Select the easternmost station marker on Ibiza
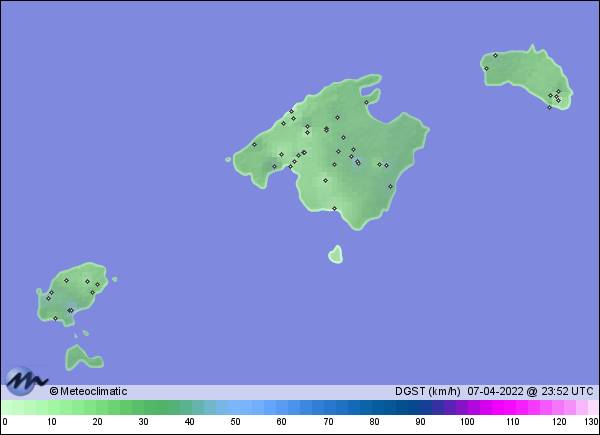The height and width of the screenshot is (435, 600). (97, 285)
